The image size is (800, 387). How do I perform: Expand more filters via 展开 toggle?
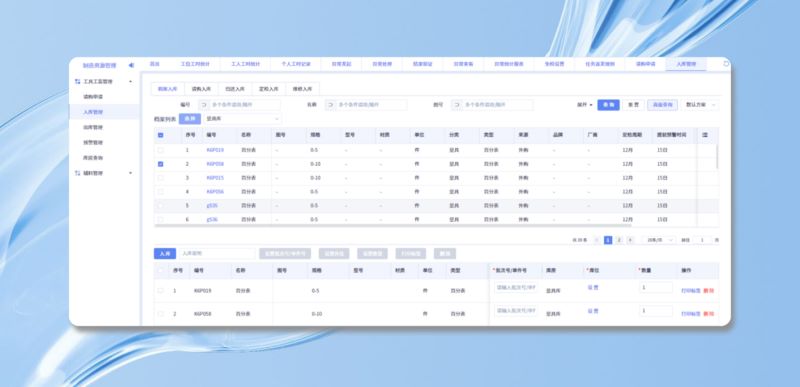click(585, 105)
